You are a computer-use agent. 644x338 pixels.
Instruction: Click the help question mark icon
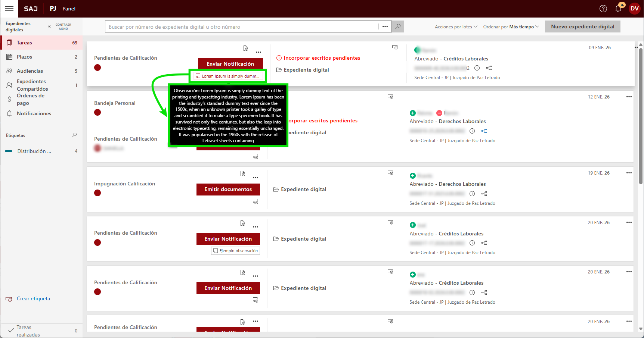(x=603, y=9)
